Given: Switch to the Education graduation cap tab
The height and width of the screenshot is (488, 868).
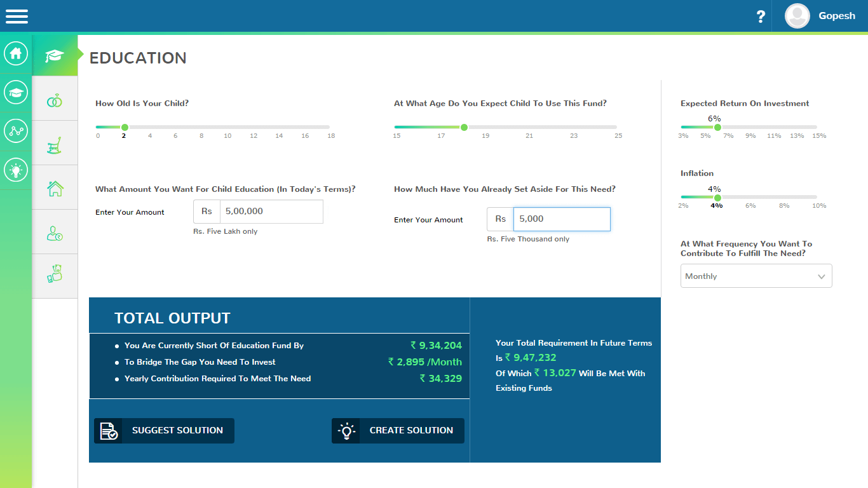Looking at the screenshot, I should point(55,56).
